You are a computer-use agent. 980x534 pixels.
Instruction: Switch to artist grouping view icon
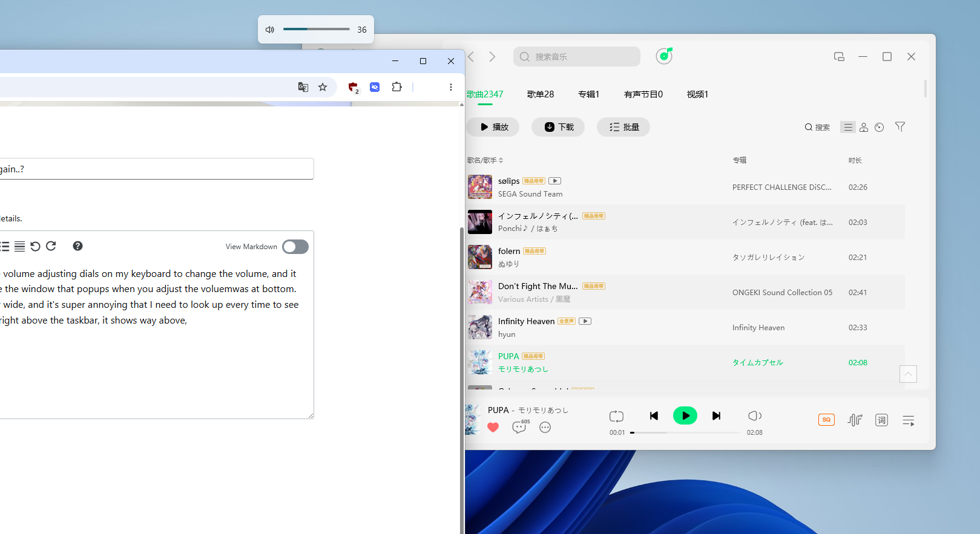864,127
